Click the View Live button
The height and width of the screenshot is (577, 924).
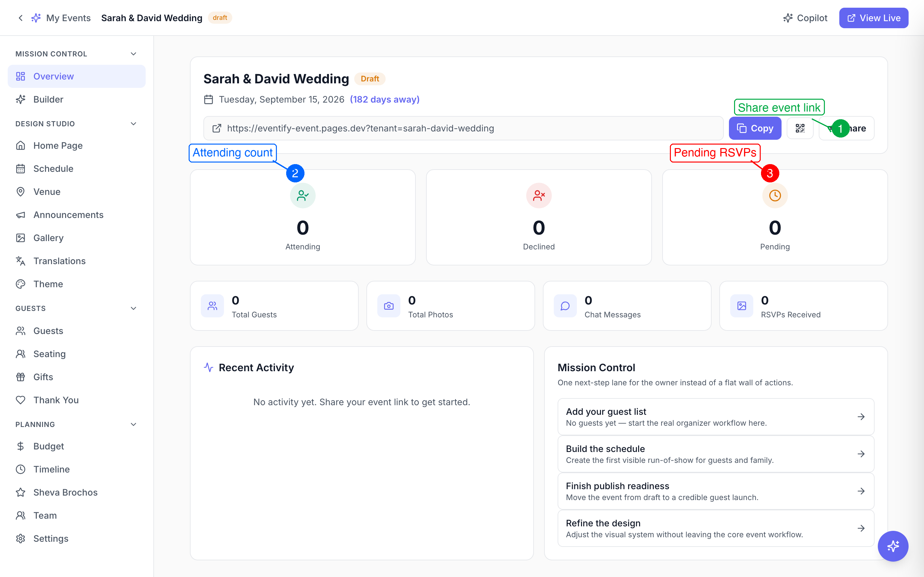click(x=874, y=18)
